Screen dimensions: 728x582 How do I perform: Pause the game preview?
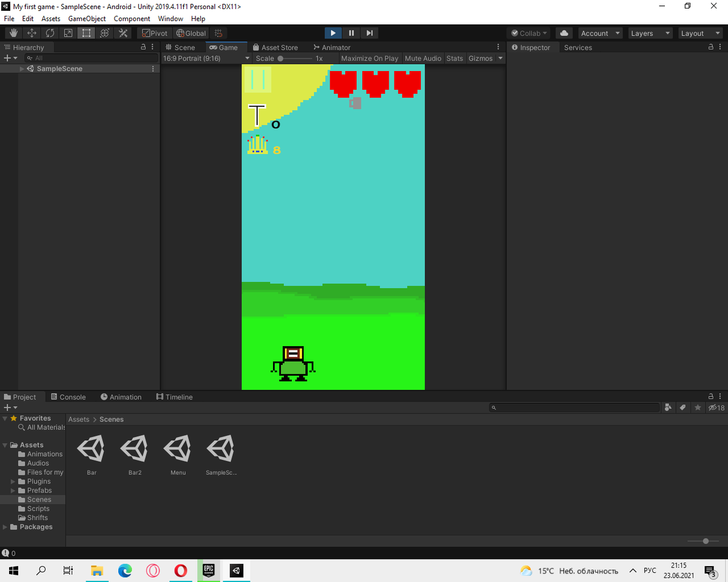[351, 33]
